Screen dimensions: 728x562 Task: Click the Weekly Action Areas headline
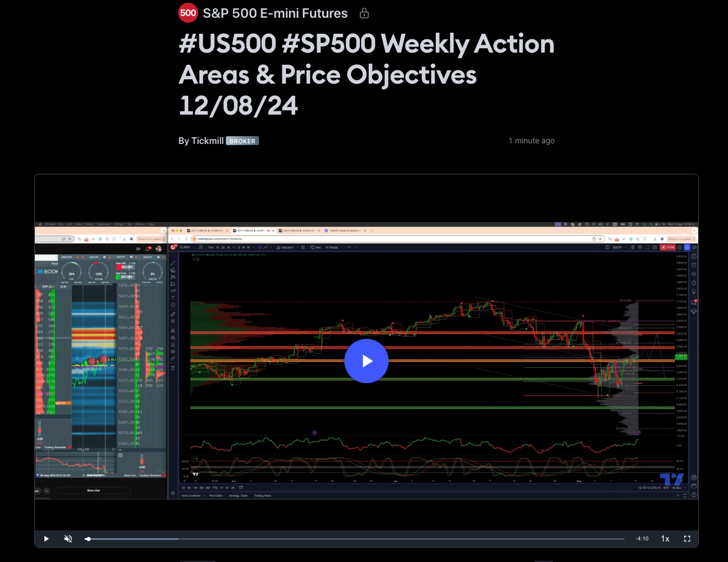[x=366, y=74]
